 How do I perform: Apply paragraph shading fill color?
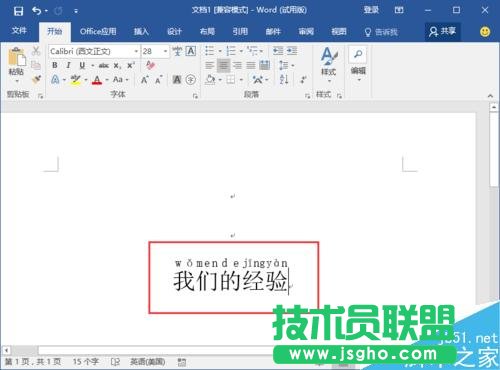[x=210, y=80]
